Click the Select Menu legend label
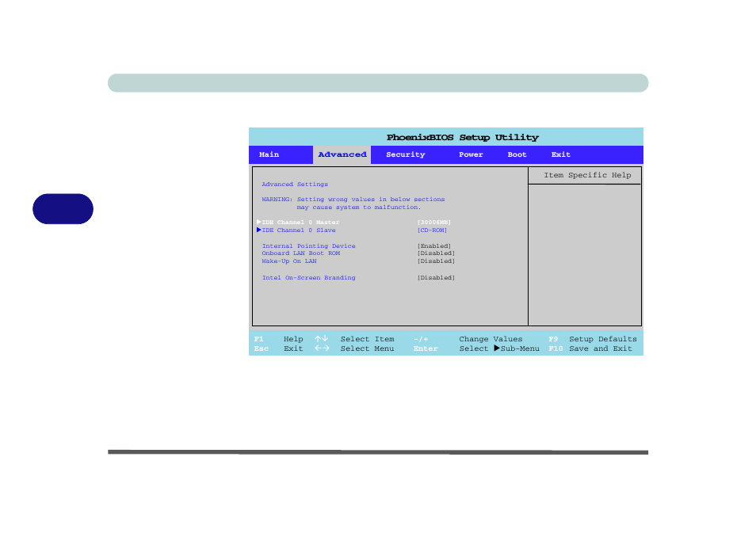Image resolution: width=756 pixels, height=533 pixels. click(x=367, y=348)
